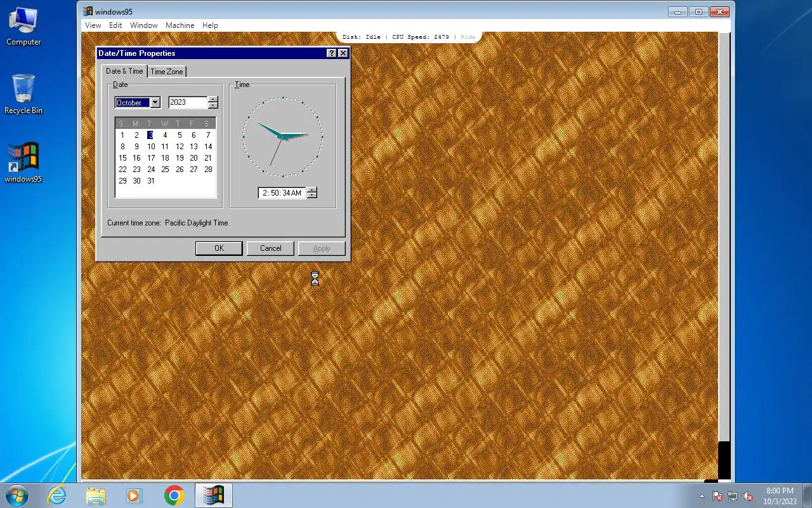Open the Window menu
The image size is (812, 508).
[x=144, y=25]
